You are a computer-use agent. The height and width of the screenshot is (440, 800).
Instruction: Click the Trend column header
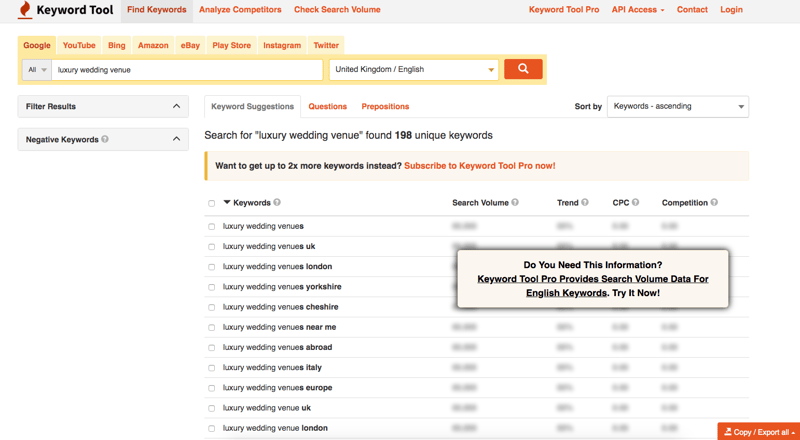click(x=567, y=203)
